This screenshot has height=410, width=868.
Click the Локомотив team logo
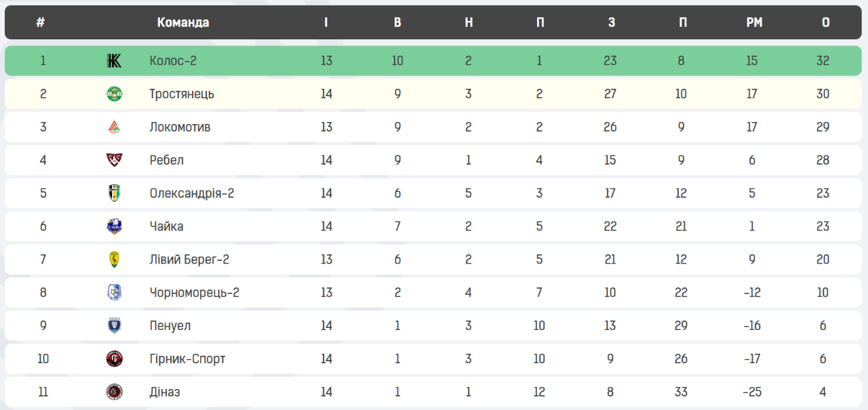click(114, 127)
